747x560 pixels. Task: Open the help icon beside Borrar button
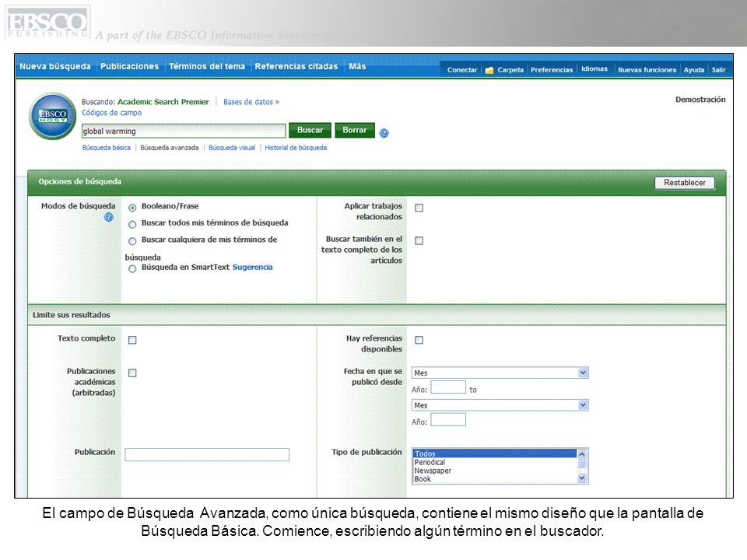(x=384, y=133)
